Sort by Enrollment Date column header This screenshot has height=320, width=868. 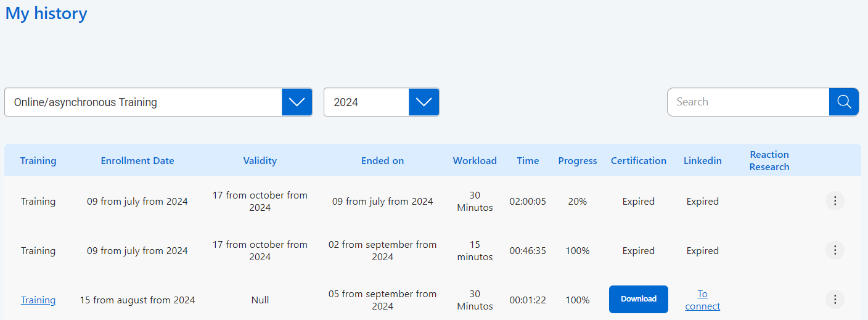[x=137, y=161]
